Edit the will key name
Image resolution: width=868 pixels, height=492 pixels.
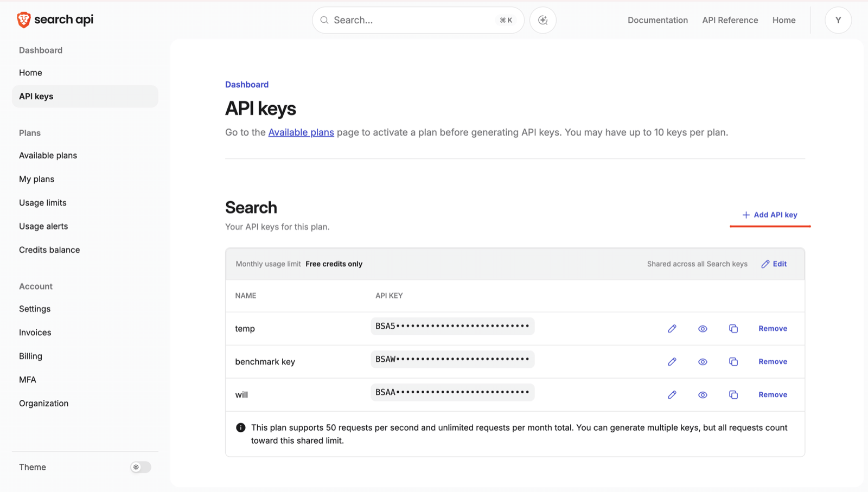pyautogui.click(x=672, y=395)
